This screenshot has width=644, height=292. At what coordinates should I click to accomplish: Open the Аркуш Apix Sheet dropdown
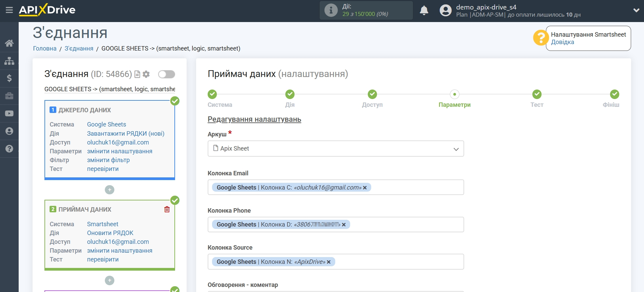336,149
